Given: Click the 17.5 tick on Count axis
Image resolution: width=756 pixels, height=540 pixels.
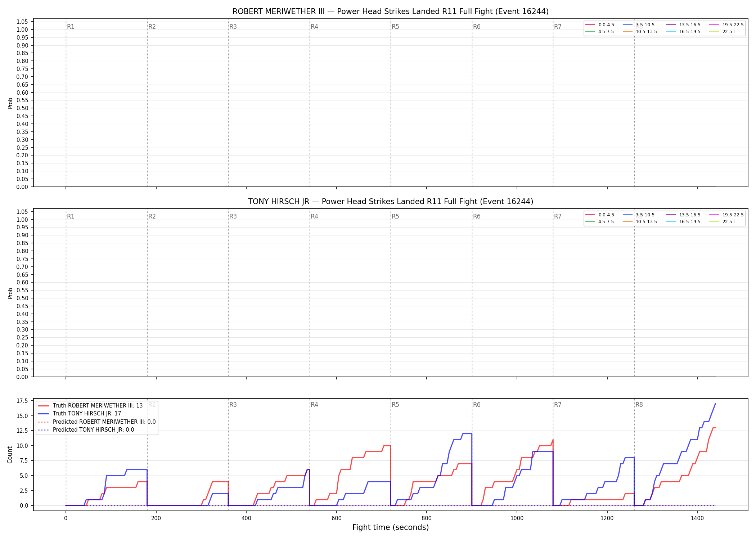Looking at the screenshot, I should pos(22,401).
